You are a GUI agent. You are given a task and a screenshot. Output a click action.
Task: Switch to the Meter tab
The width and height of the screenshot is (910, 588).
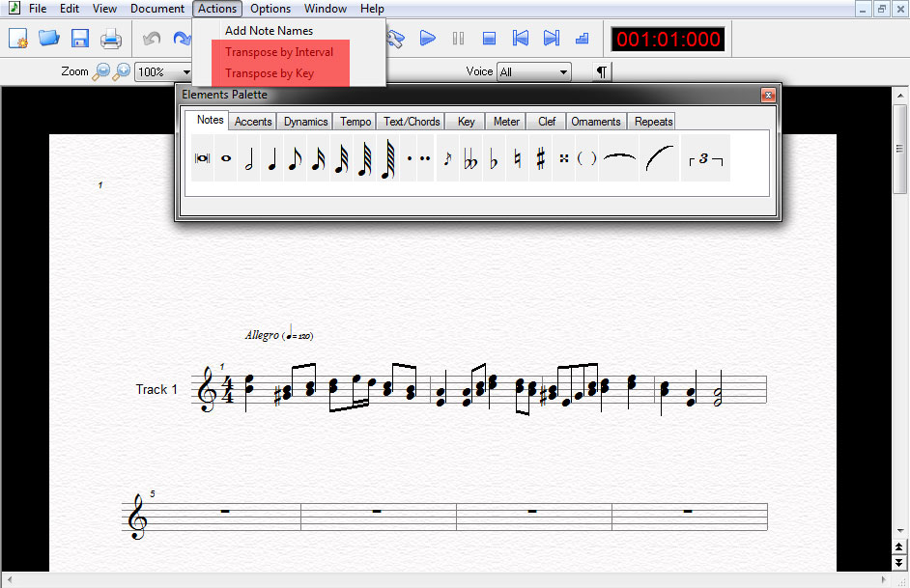click(x=506, y=122)
